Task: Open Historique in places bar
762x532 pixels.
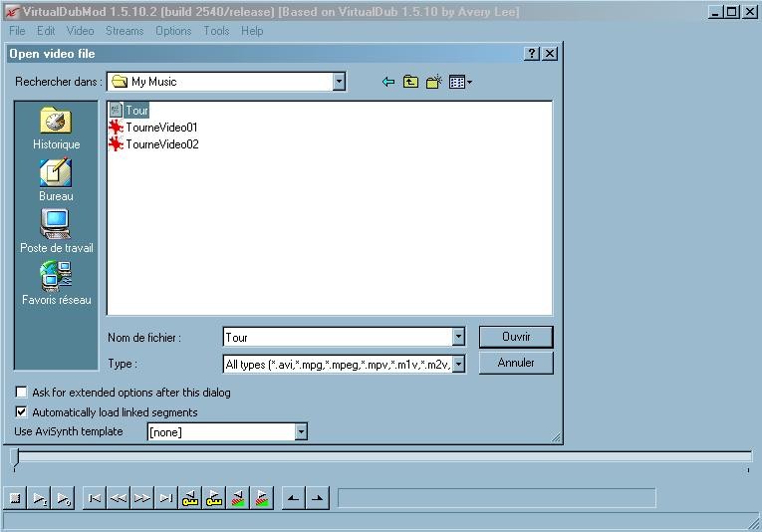Action: 56,129
